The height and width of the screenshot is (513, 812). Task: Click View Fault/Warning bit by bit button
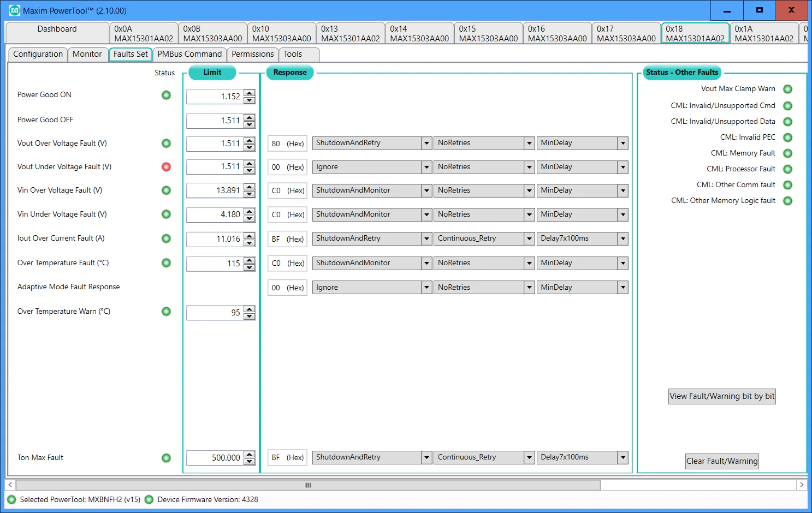[722, 396]
